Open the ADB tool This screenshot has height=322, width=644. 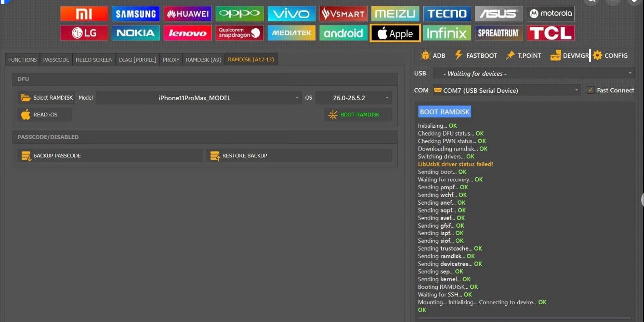(x=433, y=55)
